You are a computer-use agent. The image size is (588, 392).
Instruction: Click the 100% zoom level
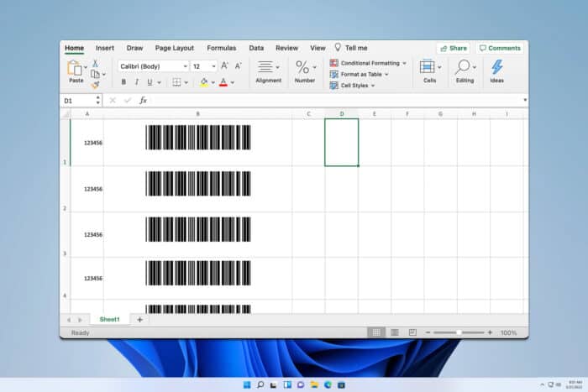point(508,332)
